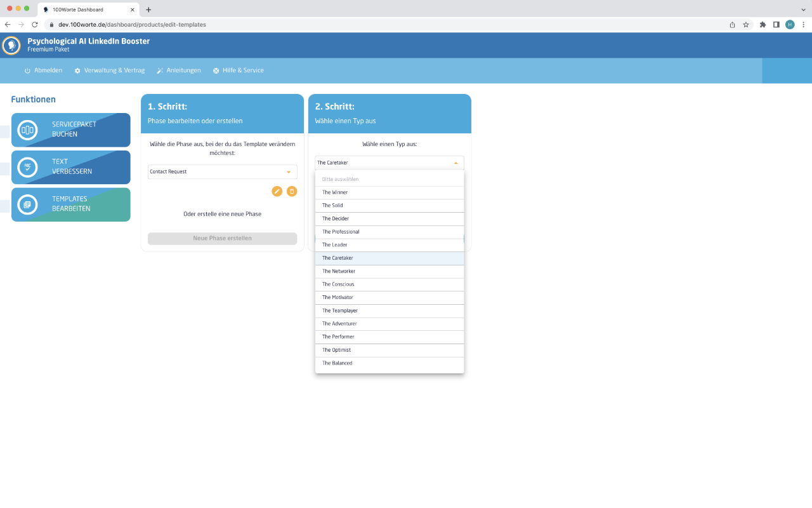812x508 pixels.
Task: Open the Verwaltung & Vertrag menu
Action: point(109,70)
